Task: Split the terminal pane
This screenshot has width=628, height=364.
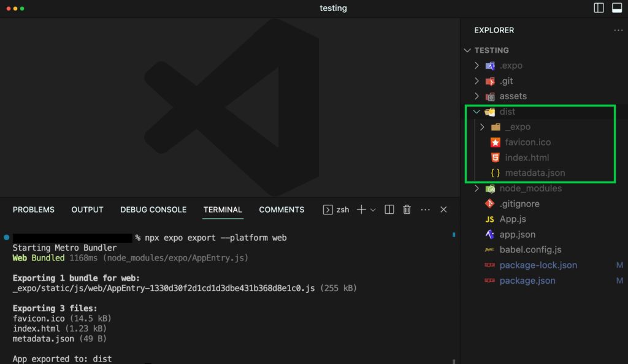Action: coord(389,210)
